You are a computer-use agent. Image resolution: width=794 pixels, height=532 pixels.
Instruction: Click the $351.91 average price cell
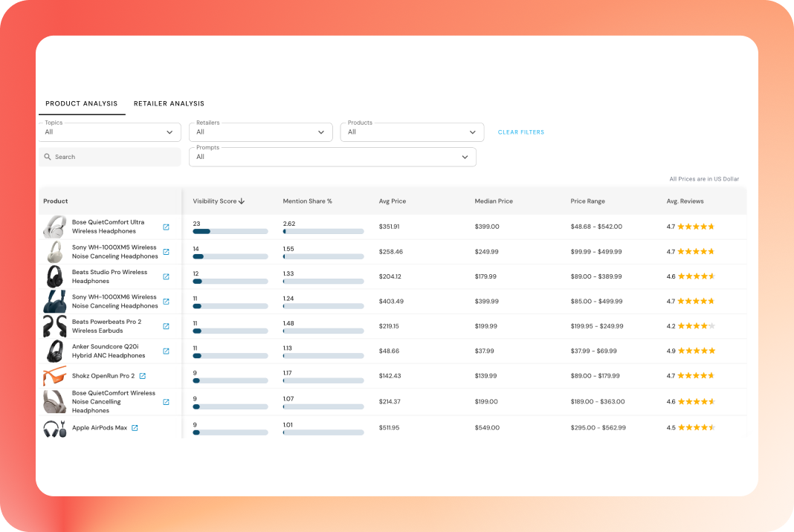click(x=390, y=227)
